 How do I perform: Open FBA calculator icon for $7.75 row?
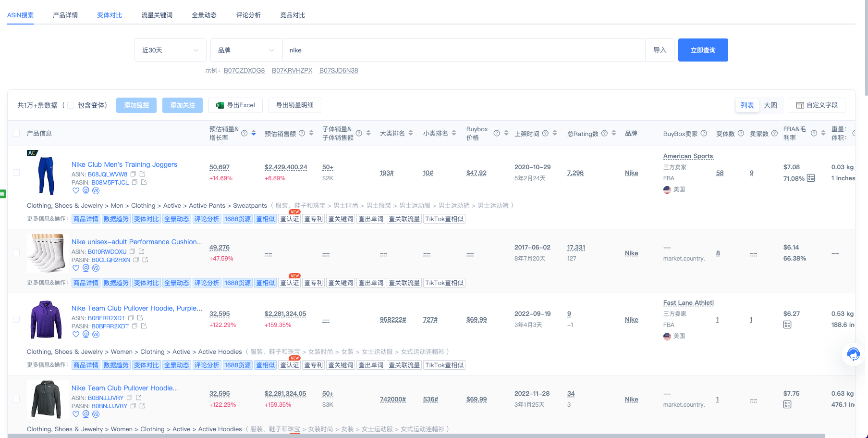[787, 404]
